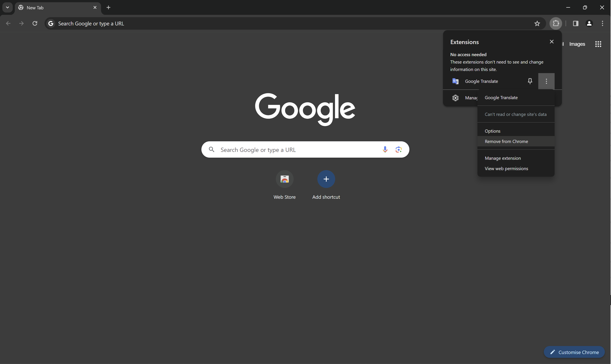Click Google Translate extension entry
611x364 pixels.
coord(481,81)
